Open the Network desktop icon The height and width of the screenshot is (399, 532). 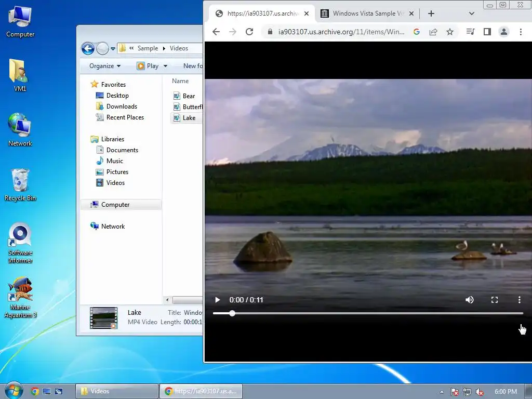coord(20,129)
